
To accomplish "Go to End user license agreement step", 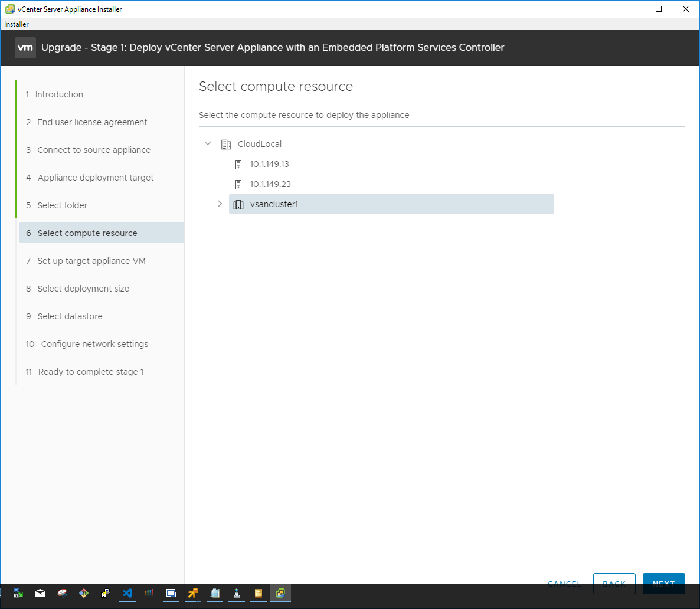I will (x=86, y=122).
